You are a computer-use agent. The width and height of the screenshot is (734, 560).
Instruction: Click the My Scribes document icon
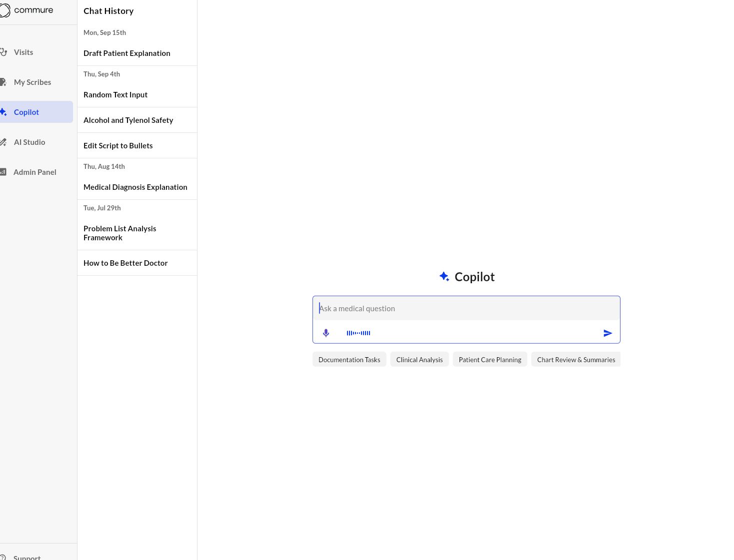click(4, 82)
